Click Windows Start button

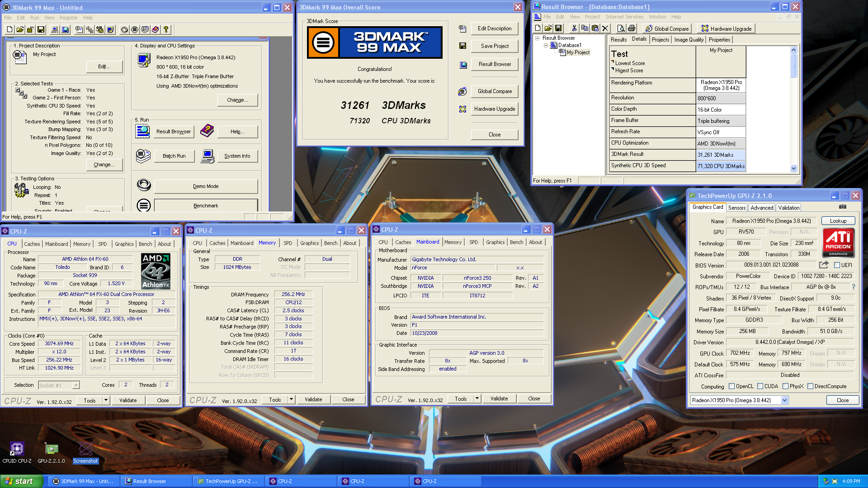click(x=21, y=481)
